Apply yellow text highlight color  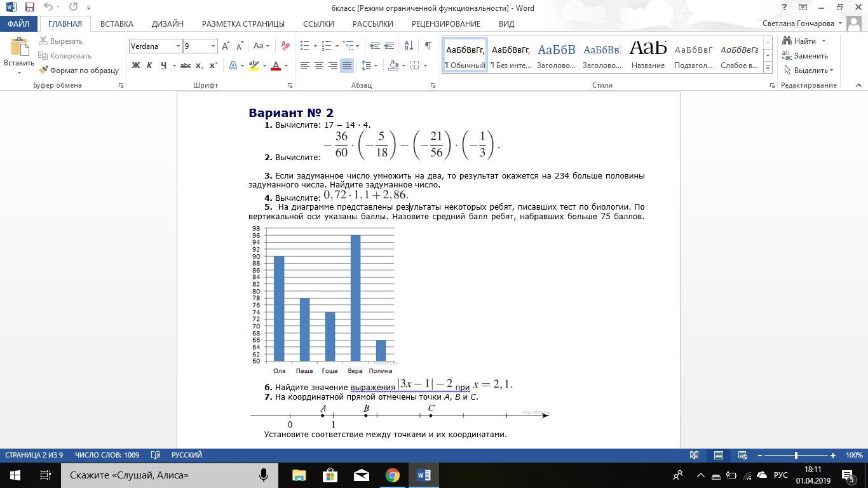tap(254, 65)
